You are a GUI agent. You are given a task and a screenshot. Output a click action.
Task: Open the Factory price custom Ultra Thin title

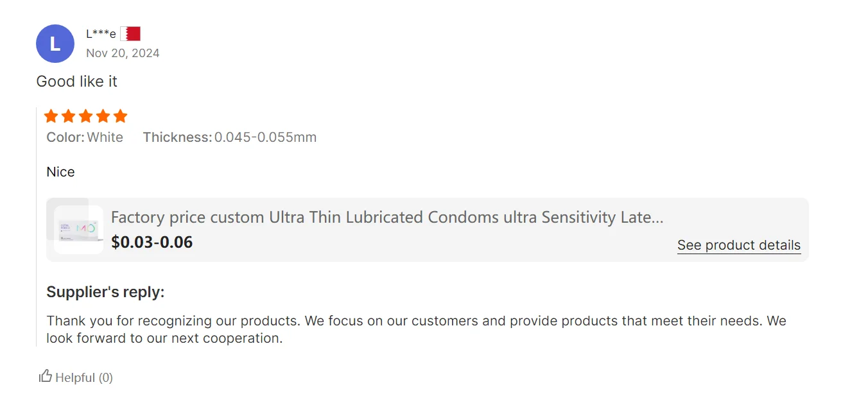tap(386, 218)
